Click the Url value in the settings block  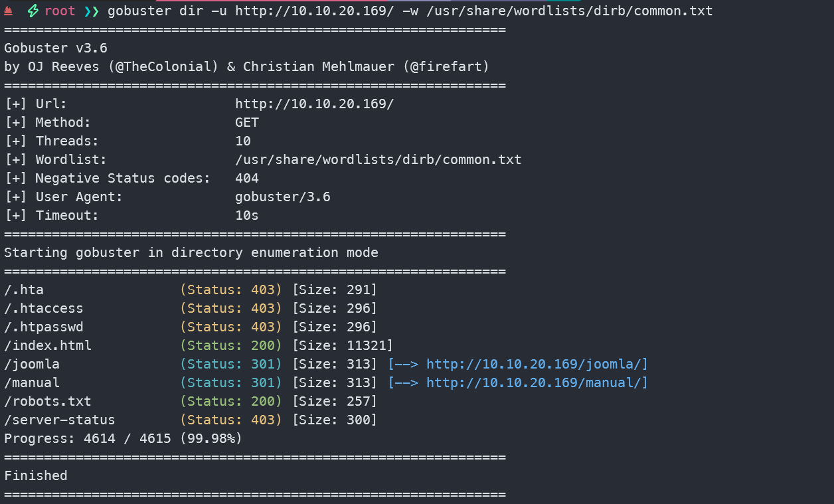pos(314,104)
